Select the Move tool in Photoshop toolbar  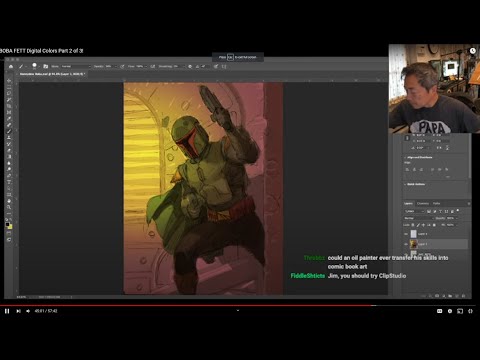[x=9, y=81]
